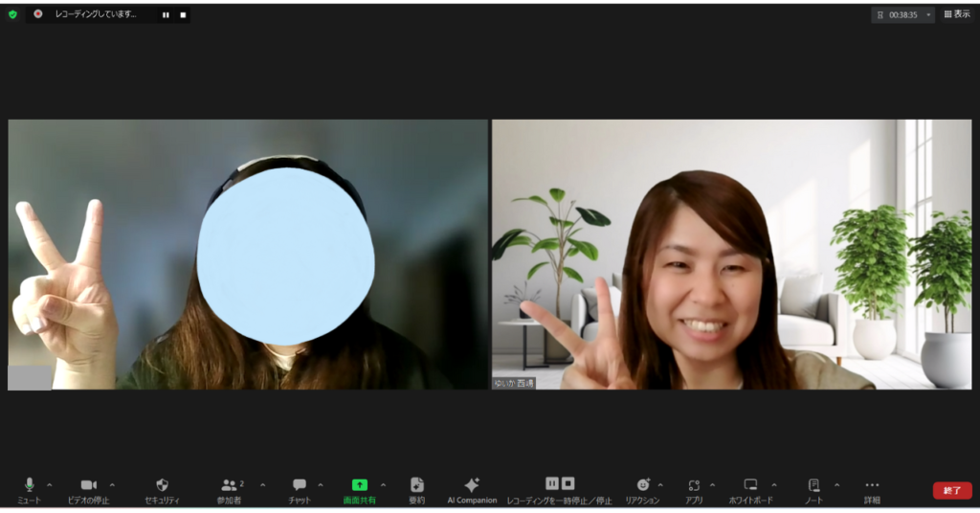This screenshot has height=513, width=980.
Task: Stop video with the camera button
Action: tap(88, 486)
